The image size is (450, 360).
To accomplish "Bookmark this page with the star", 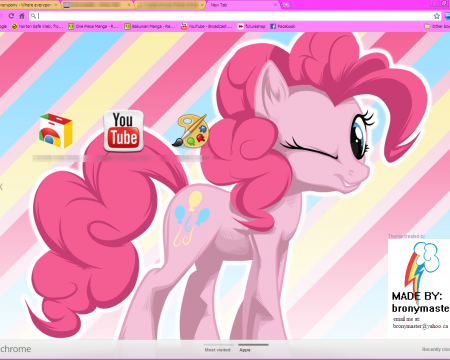I will pyautogui.click(x=437, y=16).
